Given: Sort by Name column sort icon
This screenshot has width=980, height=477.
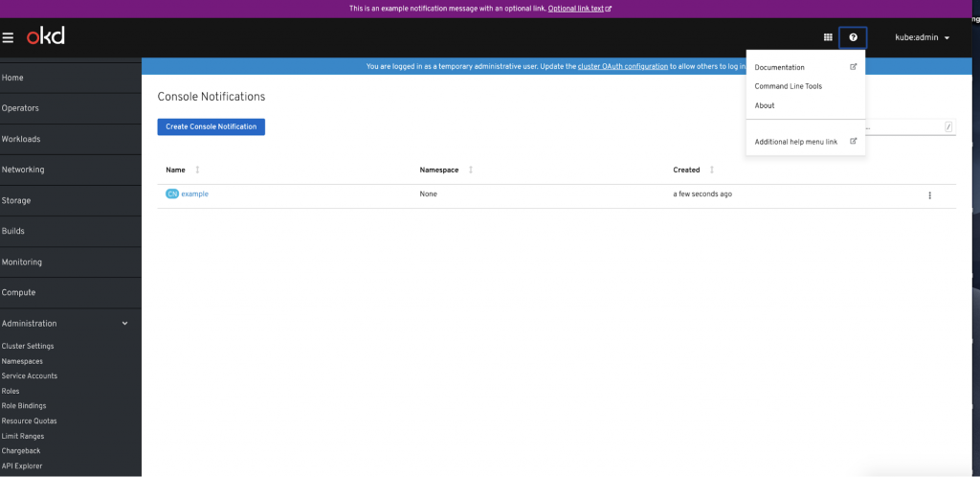Looking at the screenshot, I should coord(197,170).
